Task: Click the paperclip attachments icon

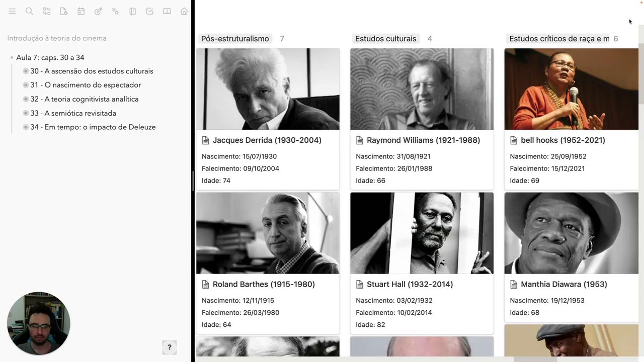Action: 98,11
